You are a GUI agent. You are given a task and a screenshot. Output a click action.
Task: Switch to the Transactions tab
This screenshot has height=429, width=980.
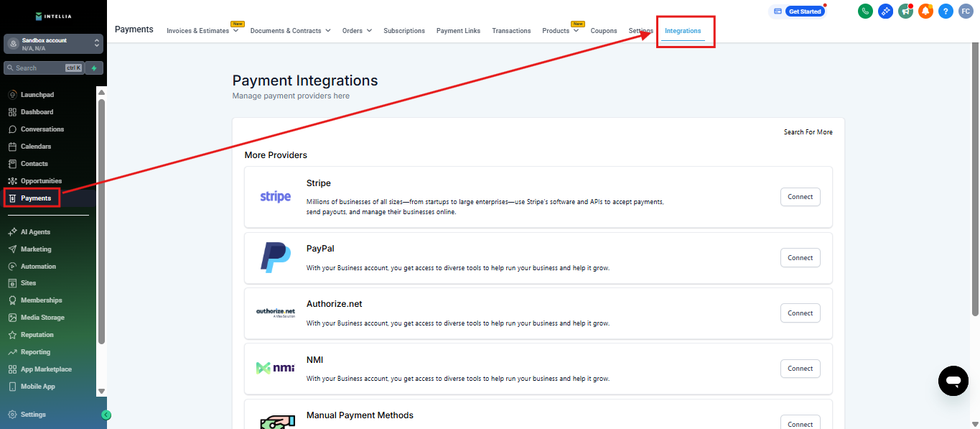pos(511,31)
